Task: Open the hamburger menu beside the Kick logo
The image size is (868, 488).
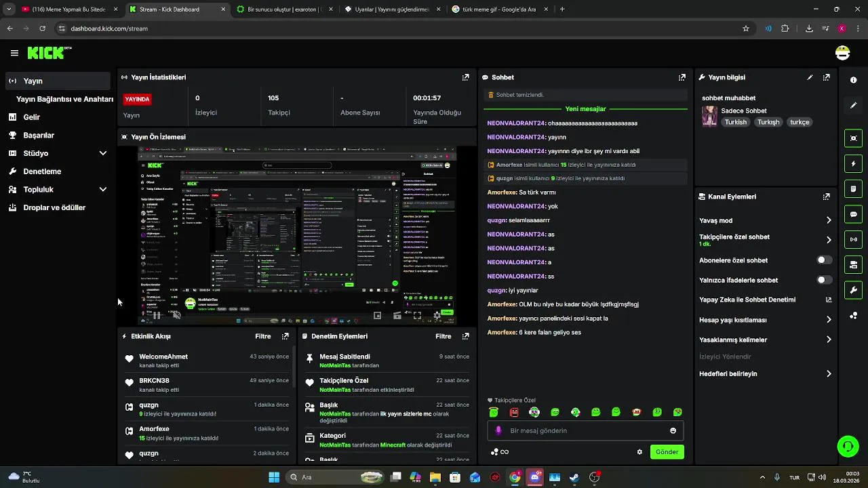Action: coord(14,53)
